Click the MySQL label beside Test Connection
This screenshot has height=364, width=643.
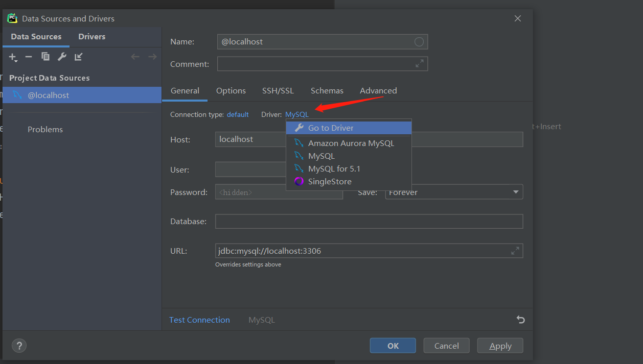tap(262, 320)
